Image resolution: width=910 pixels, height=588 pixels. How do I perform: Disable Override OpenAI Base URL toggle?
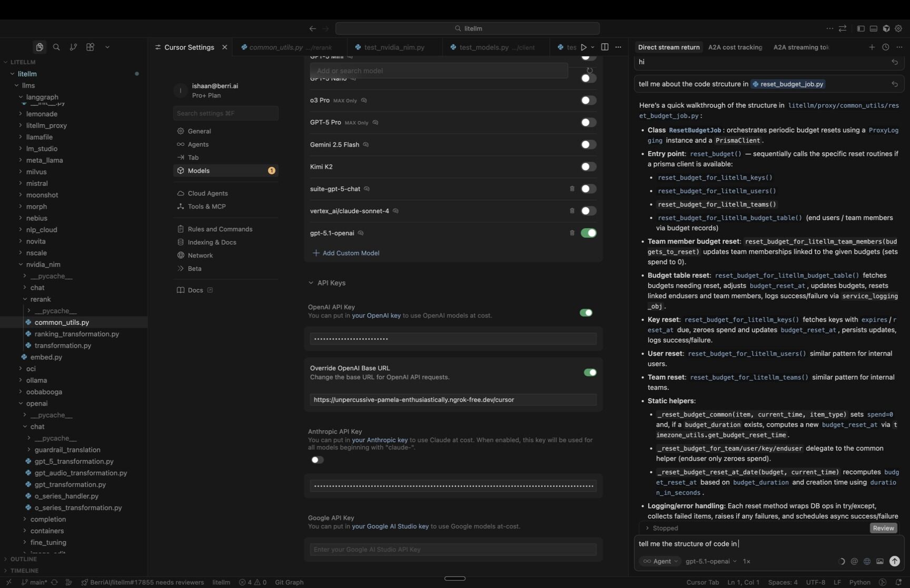590,373
